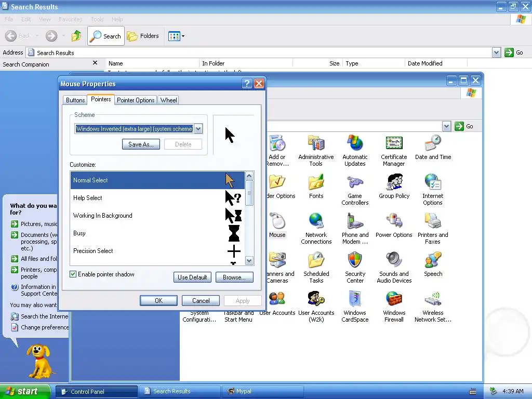Screen dimensions: 532x399
Task: Switch to the Wheel tab
Action: [x=169, y=100]
